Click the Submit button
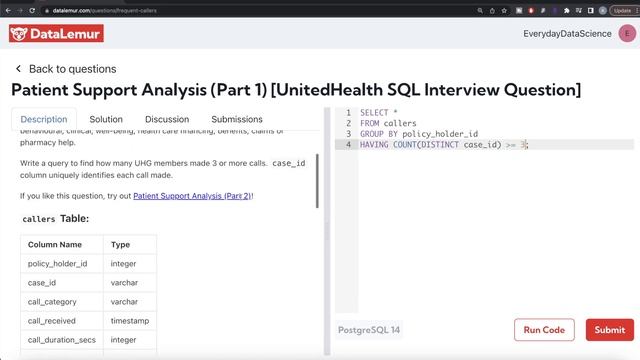Screen dimensions: 640x360 pos(610,330)
